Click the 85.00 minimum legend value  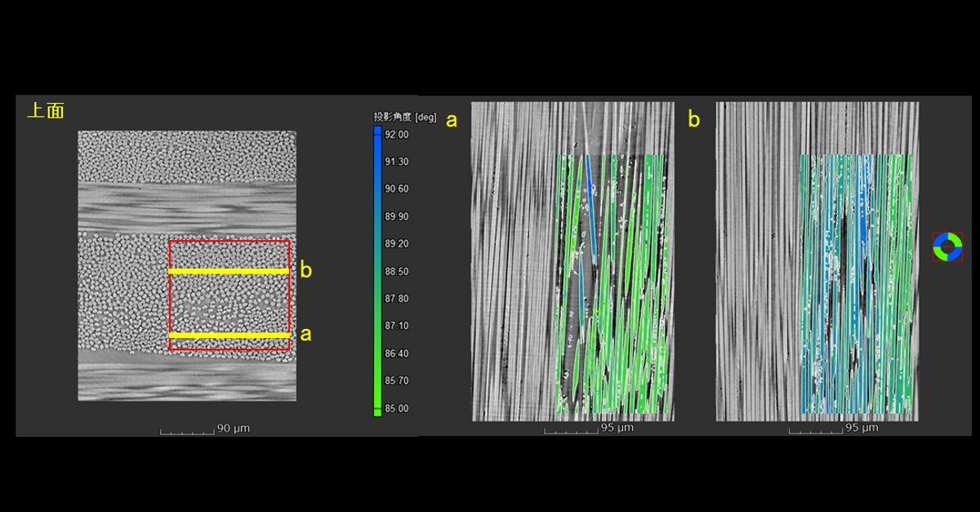pos(397,408)
